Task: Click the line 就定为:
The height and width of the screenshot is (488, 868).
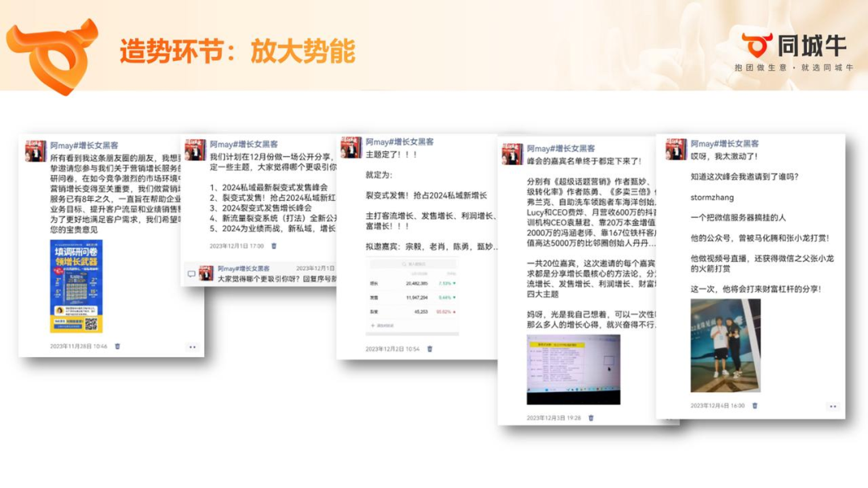Action: [x=379, y=175]
